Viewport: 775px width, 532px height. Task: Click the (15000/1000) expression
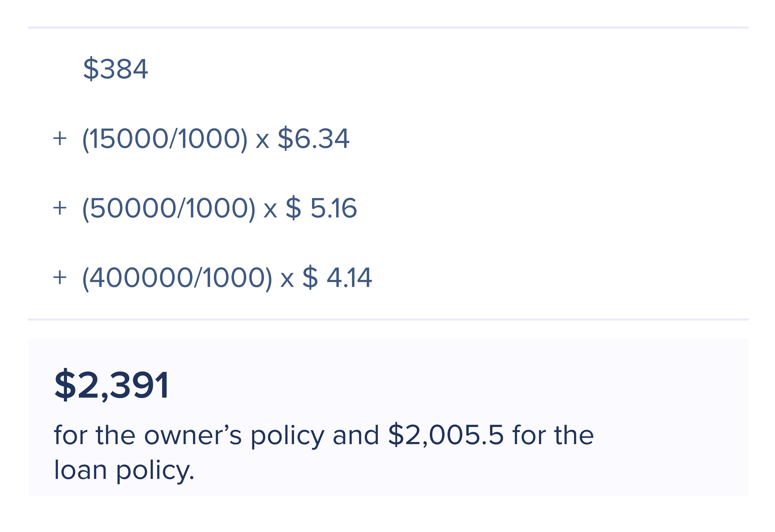point(165,139)
